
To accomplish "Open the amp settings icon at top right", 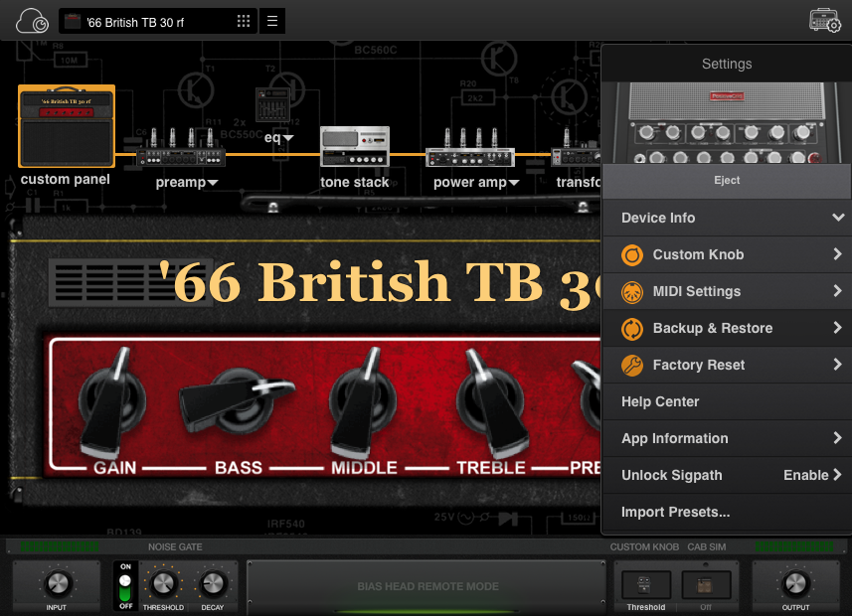I will coord(825,21).
